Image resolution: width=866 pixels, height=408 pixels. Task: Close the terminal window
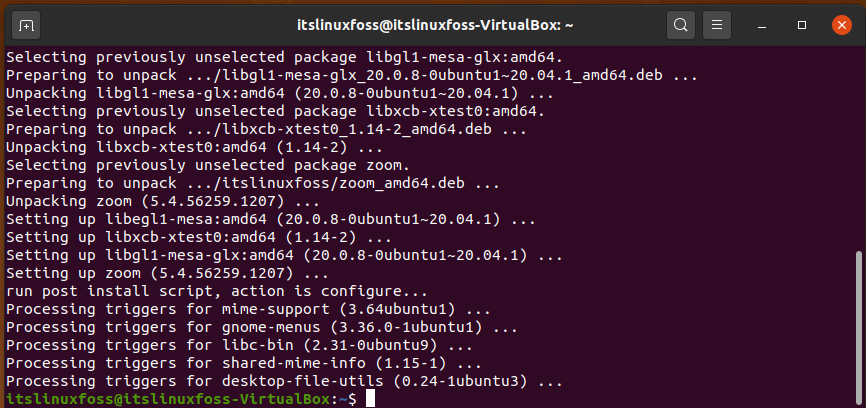point(842,25)
